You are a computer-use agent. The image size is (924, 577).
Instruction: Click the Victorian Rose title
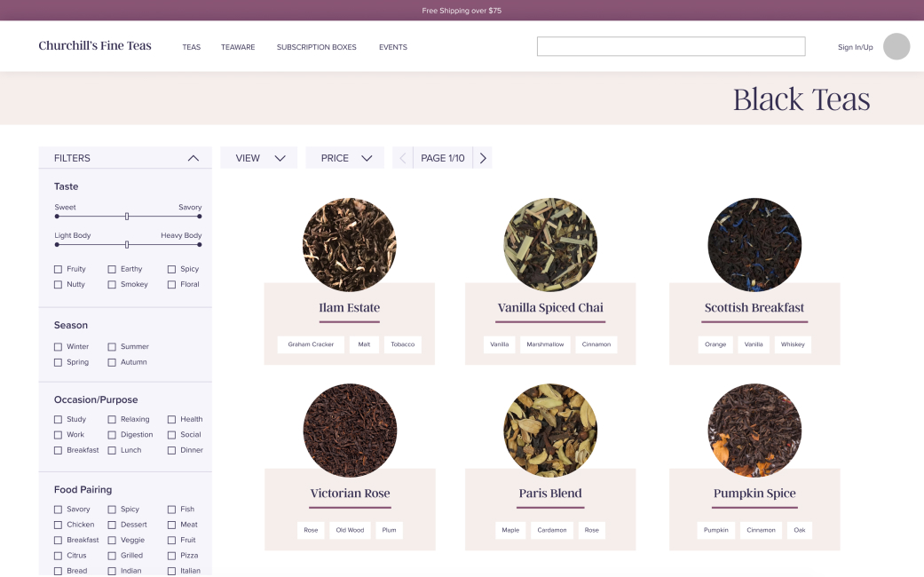coord(350,494)
